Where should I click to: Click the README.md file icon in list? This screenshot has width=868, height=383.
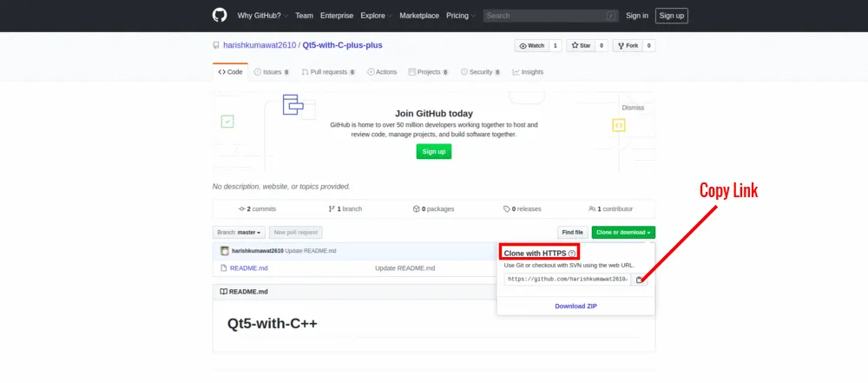(x=224, y=268)
